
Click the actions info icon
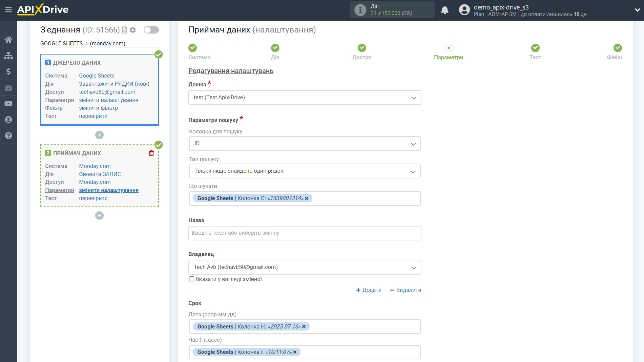click(x=360, y=10)
